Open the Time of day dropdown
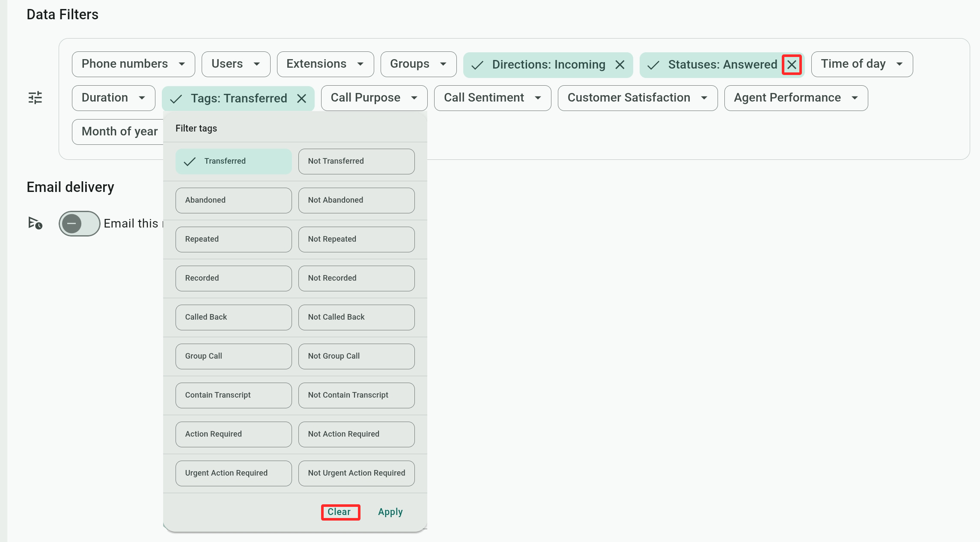Image resolution: width=980 pixels, height=542 pixels. point(861,64)
